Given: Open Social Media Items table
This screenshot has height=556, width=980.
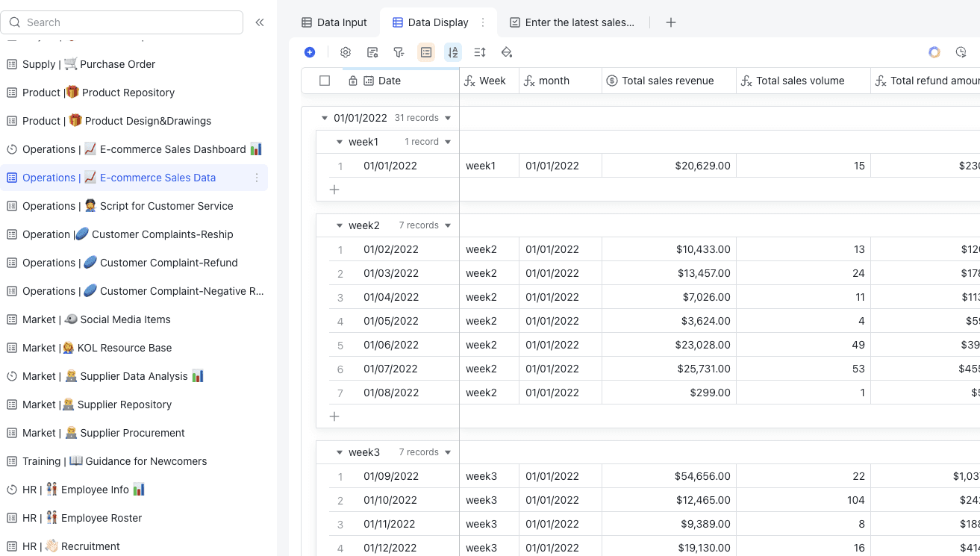Looking at the screenshot, I should click(134, 319).
